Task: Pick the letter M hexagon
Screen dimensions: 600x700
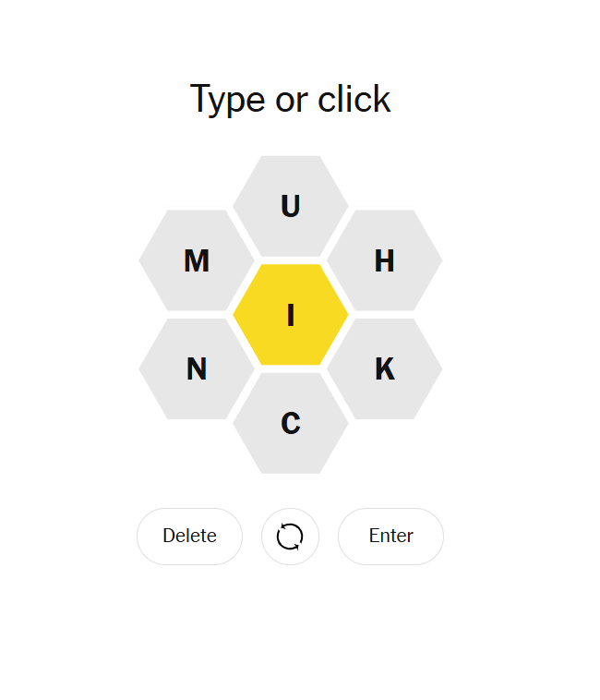Action: [x=197, y=260]
